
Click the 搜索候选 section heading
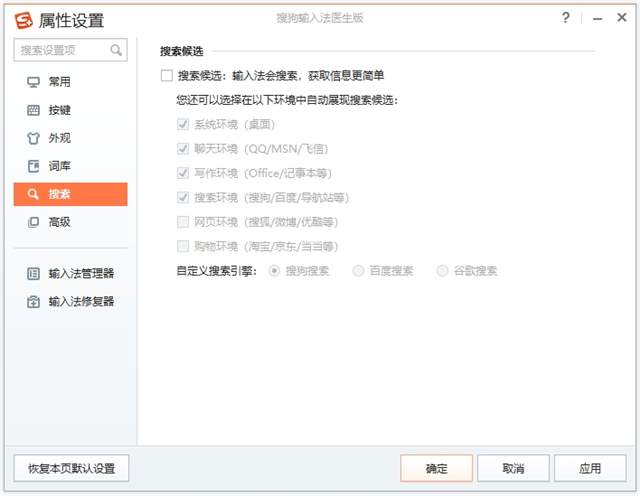click(182, 51)
